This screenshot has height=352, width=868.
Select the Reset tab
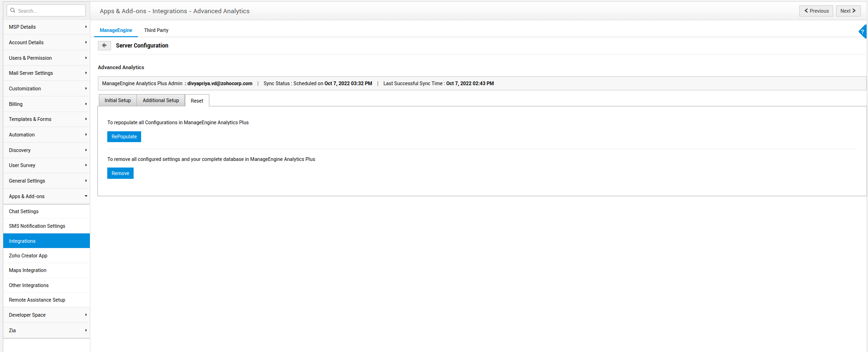197,101
